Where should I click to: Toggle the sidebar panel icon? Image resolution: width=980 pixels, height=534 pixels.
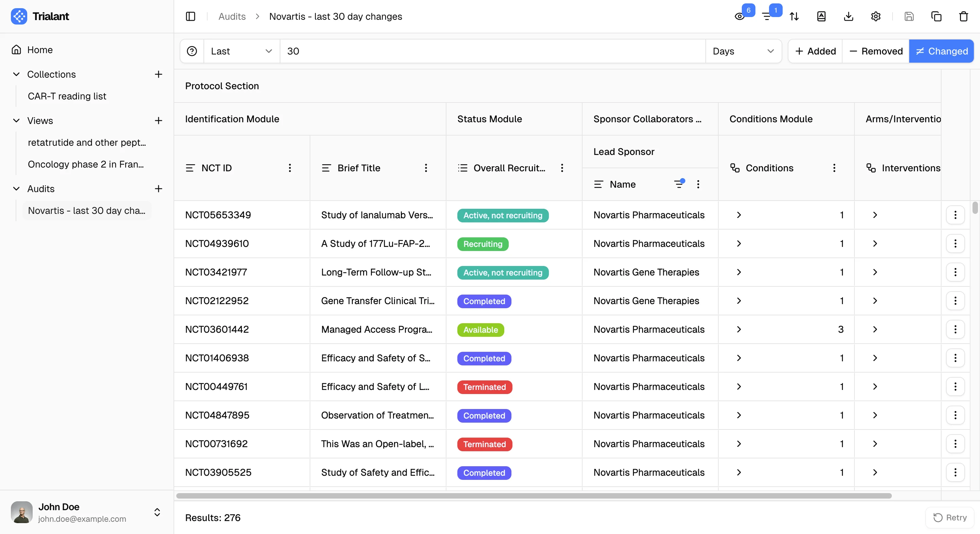click(190, 16)
